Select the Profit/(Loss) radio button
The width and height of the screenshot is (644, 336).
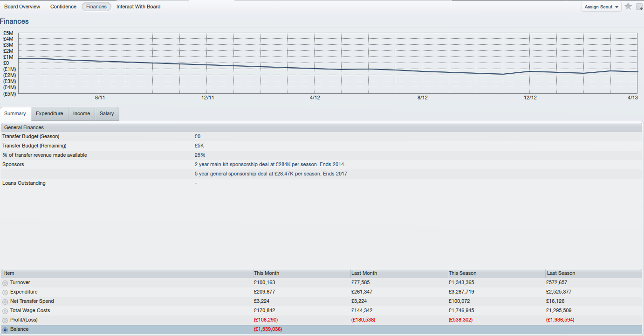click(5, 320)
